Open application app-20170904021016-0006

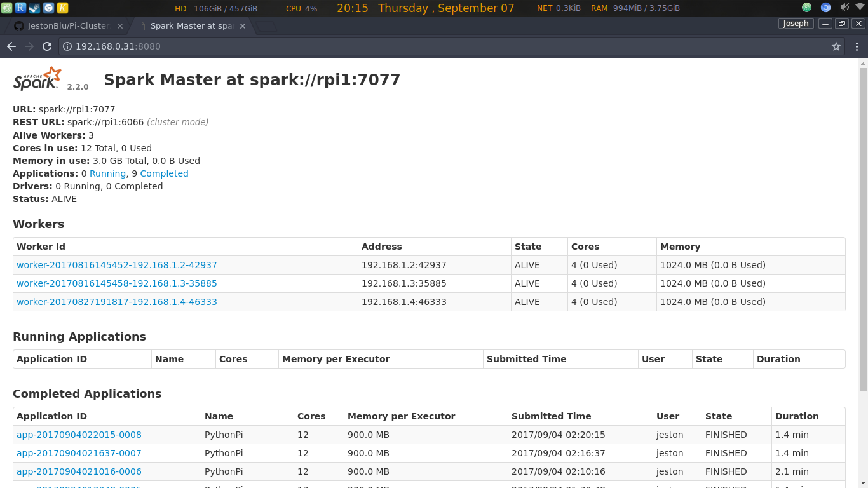pos(79,471)
